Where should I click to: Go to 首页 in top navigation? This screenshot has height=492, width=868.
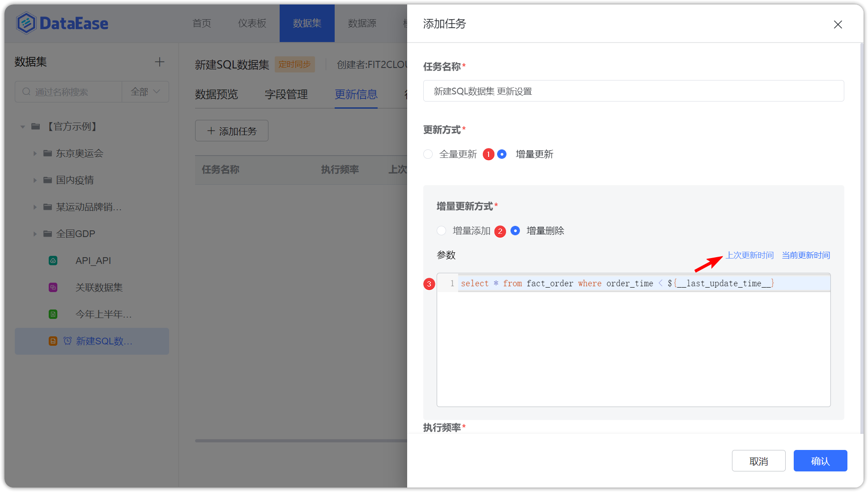pos(202,23)
